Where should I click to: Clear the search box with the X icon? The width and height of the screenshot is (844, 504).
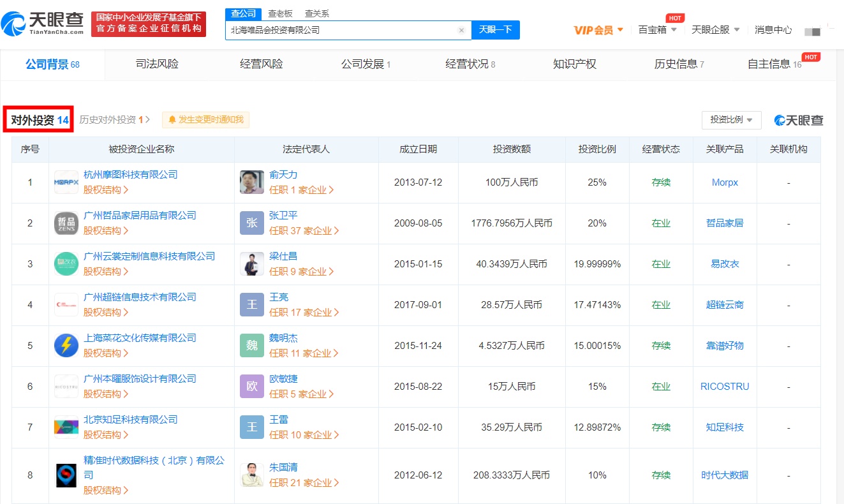coord(461,30)
